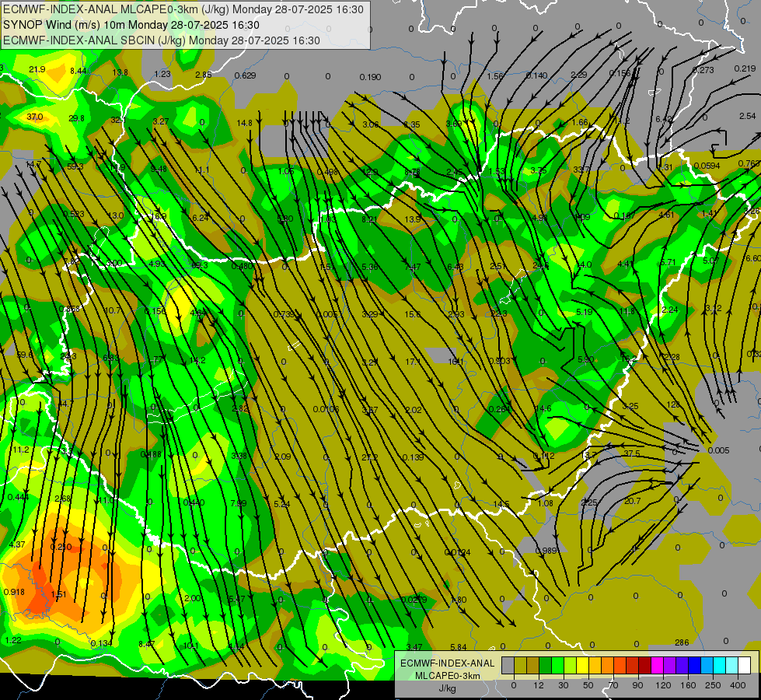Viewport: 761px width, 700px height.
Task: Click the white swatch ending the color scale
Action: tap(744, 665)
